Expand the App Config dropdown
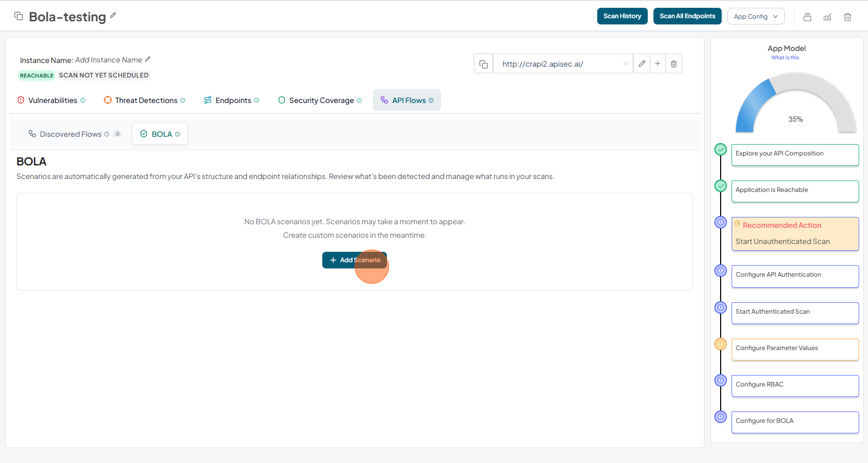 click(x=756, y=17)
